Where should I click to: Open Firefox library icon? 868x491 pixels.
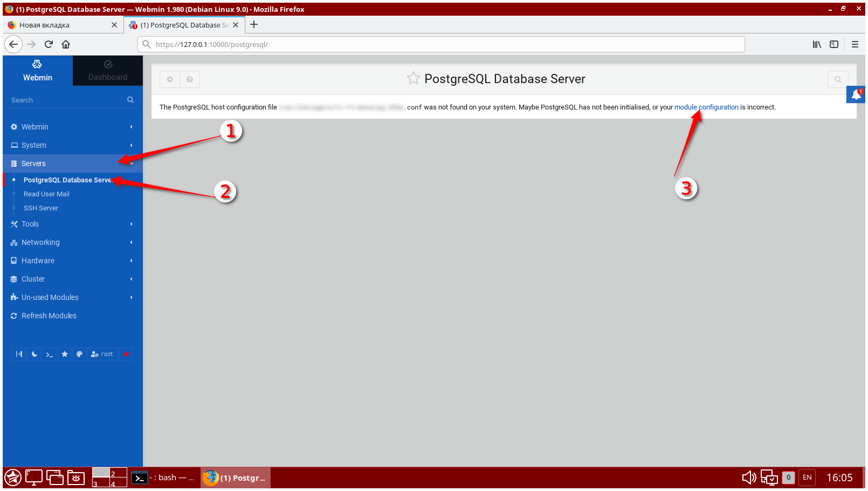click(817, 44)
